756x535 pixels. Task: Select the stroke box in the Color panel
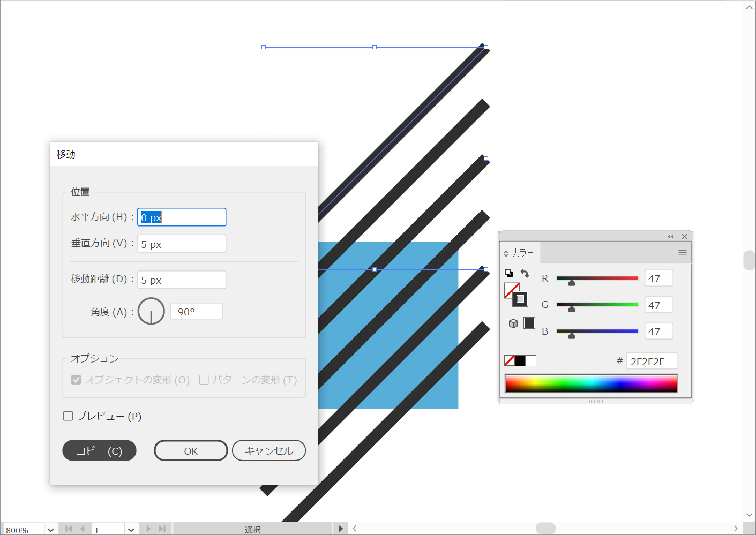pyautogui.click(x=520, y=299)
